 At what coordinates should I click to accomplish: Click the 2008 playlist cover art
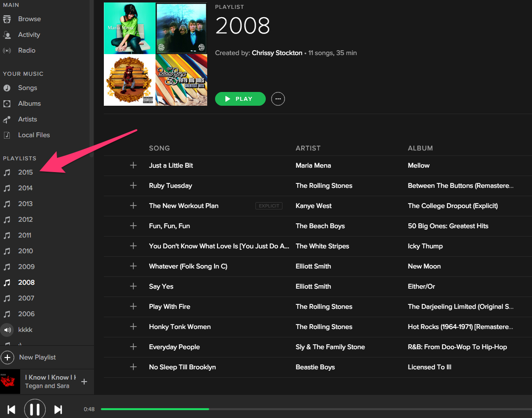(x=156, y=54)
